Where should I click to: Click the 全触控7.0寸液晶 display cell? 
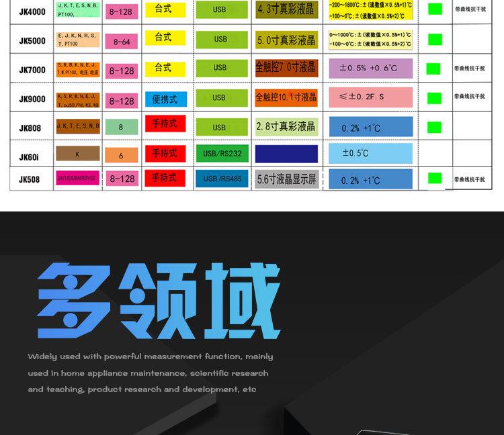(286, 68)
